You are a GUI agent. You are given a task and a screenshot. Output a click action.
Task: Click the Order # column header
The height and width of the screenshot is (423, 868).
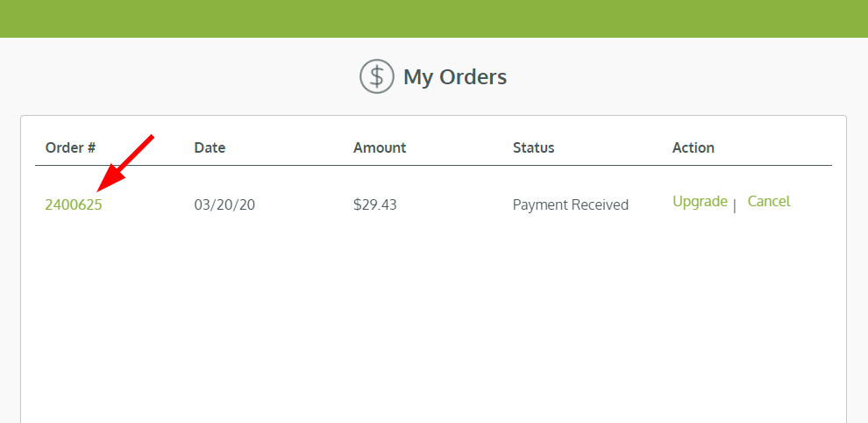pyautogui.click(x=70, y=147)
